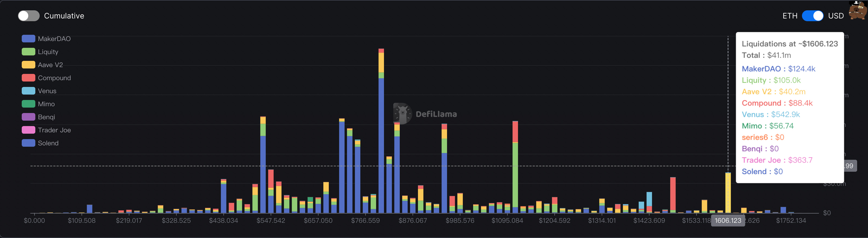The image size is (868, 238).
Task: Click the Benqi legend label
Action: [x=46, y=117]
